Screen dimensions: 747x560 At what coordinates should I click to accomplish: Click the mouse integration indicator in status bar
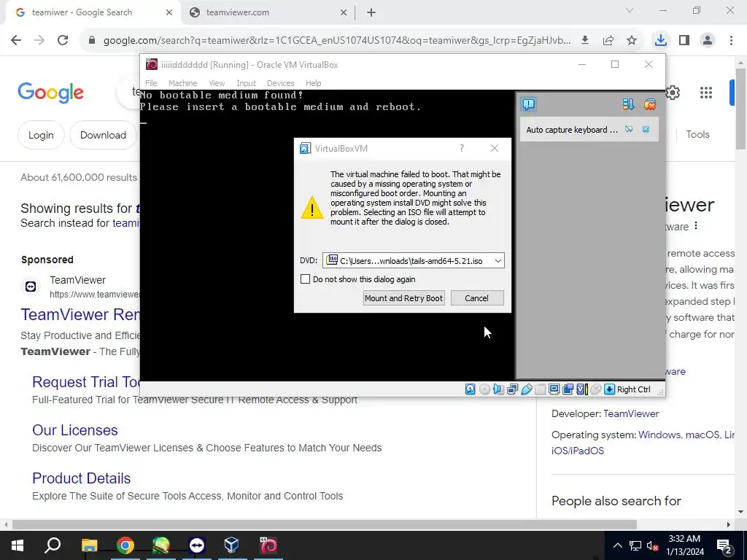click(595, 389)
